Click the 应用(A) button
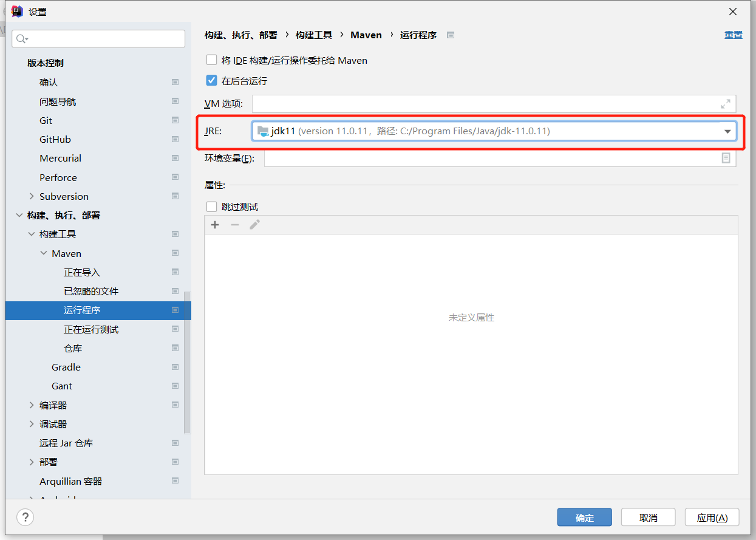 pyautogui.click(x=712, y=518)
